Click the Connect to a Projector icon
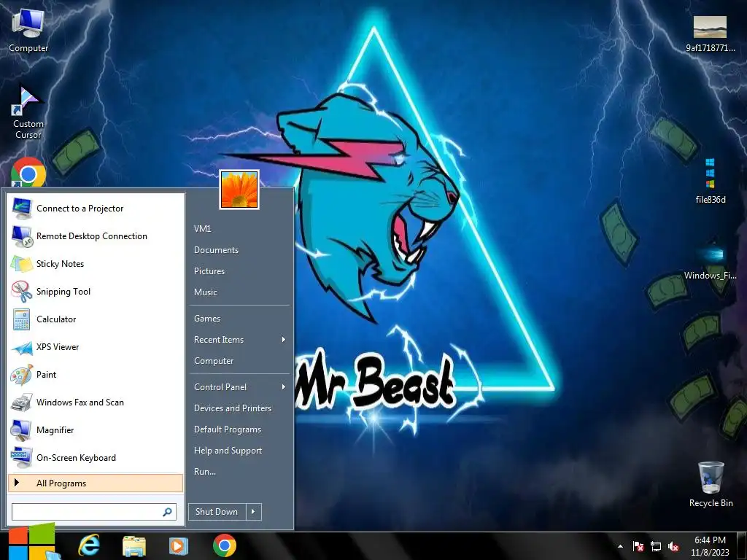747x560 pixels. click(21, 209)
